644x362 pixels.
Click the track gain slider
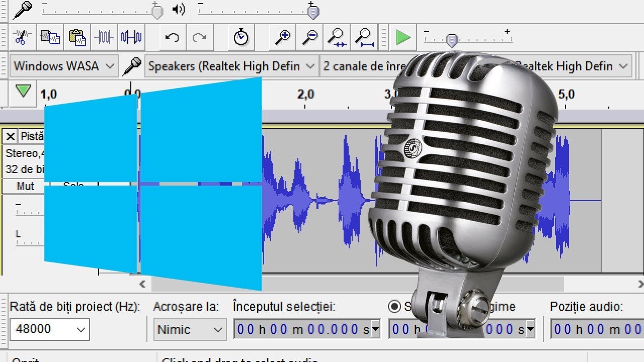29,208
